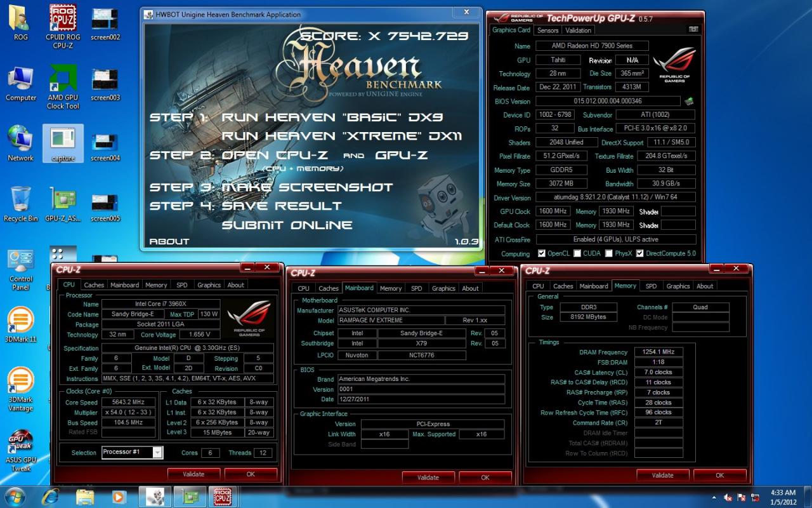The width and height of the screenshot is (812, 508).
Task: Launch CPUID ROG CPU-Z desktop shortcut
Action: coord(63,27)
